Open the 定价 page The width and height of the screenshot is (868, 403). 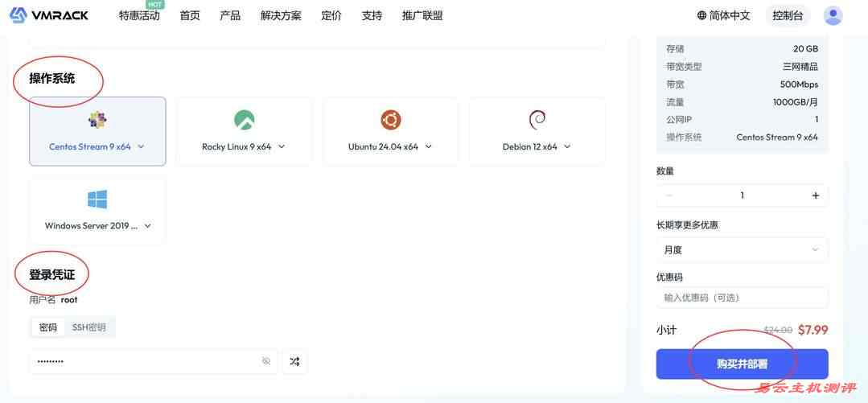click(331, 15)
